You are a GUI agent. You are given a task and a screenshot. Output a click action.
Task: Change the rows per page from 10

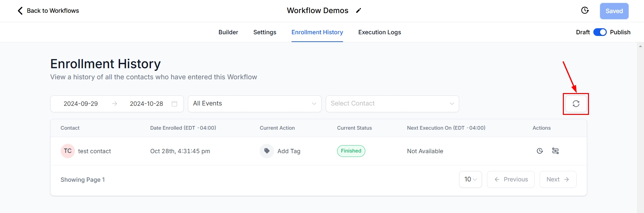click(x=470, y=179)
